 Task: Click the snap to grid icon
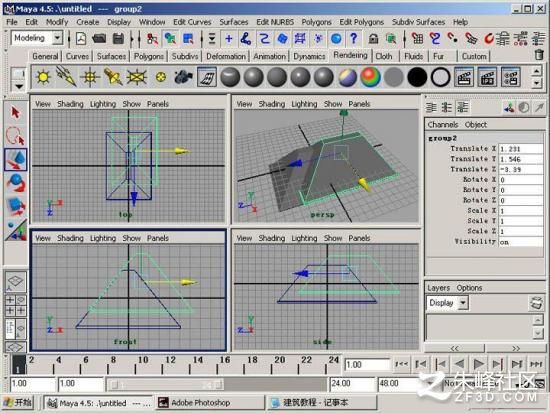[417, 38]
